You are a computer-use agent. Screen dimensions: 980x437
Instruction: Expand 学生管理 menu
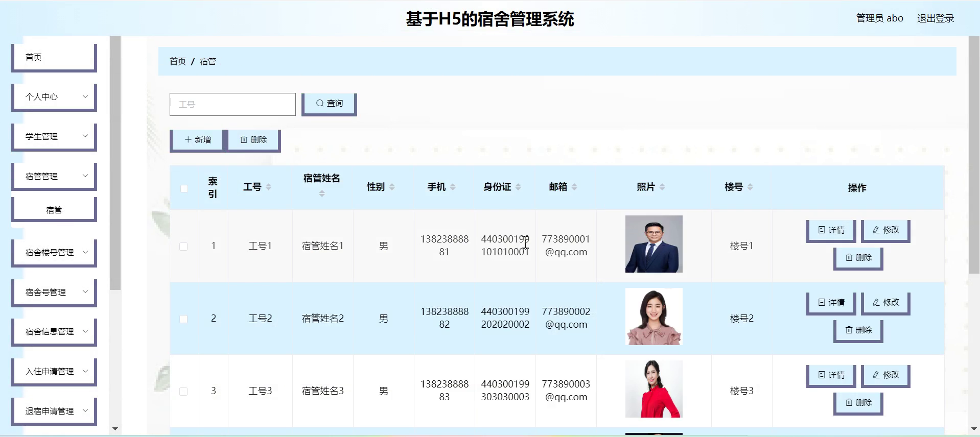click(x=54, y=136)
